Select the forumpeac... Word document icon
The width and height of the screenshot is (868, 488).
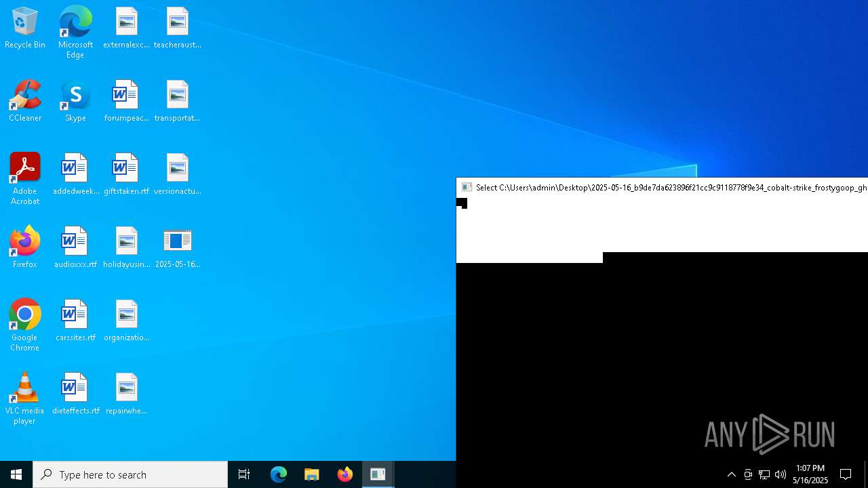(126, 102)
